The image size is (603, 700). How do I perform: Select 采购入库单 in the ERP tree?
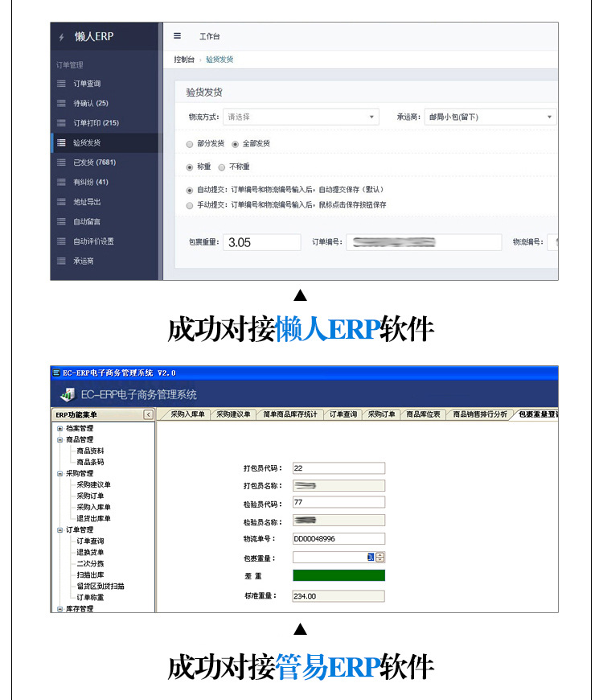(x=93, y=507)
